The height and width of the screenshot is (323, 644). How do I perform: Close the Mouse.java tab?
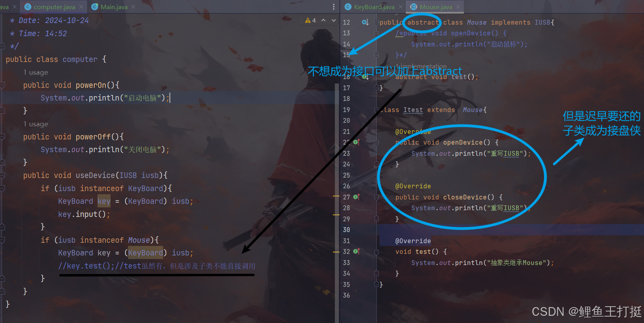click(458, 7)
